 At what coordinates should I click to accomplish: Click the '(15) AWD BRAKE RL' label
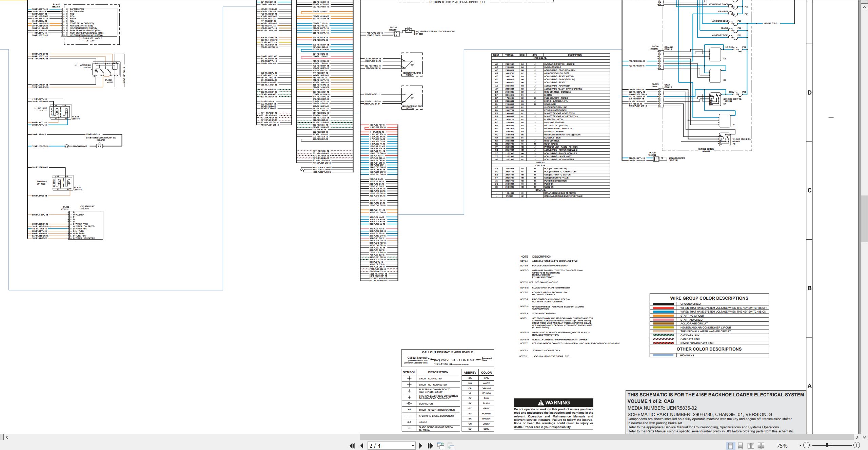click(x=741, y=139)
